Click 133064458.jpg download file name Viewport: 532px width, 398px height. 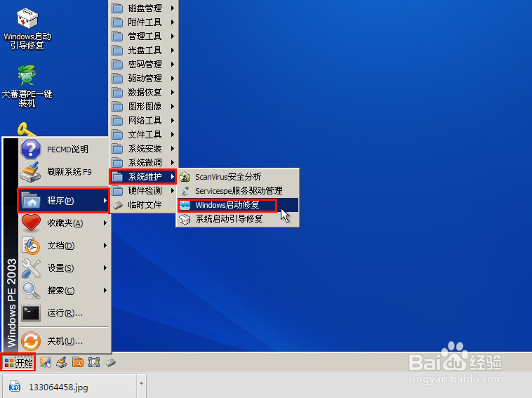58,387
